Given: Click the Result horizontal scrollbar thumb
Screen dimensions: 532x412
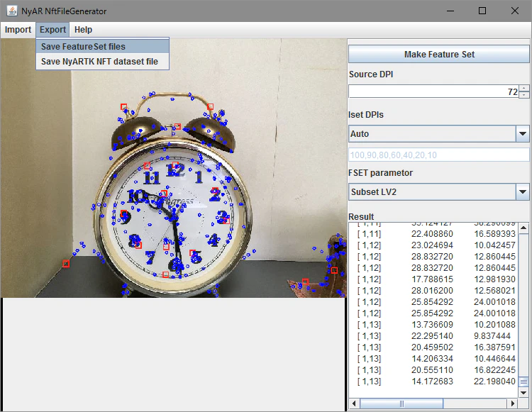Looking at the screenshot, I should tap(401, 403).
